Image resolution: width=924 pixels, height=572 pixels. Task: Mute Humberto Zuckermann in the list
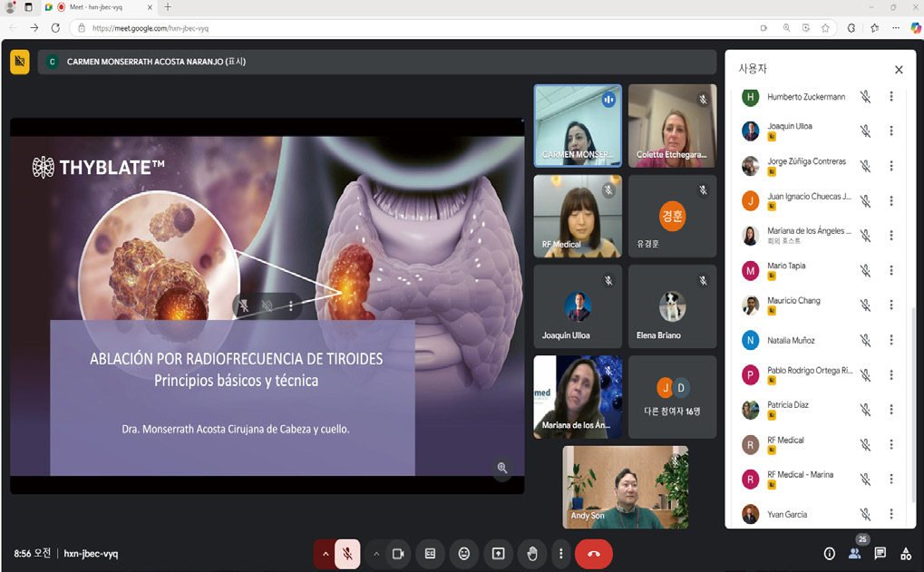pyautogui.click(x=865, y=97)
